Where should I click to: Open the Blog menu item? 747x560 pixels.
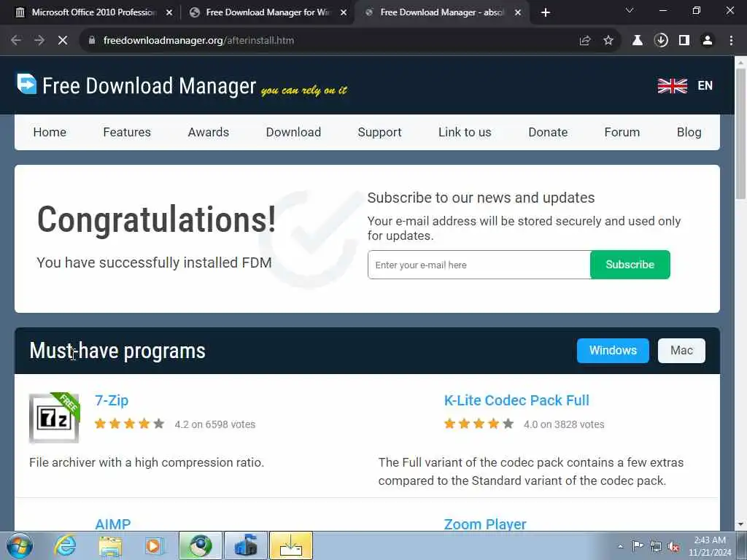pyautogui.click(x=689, y=133)
